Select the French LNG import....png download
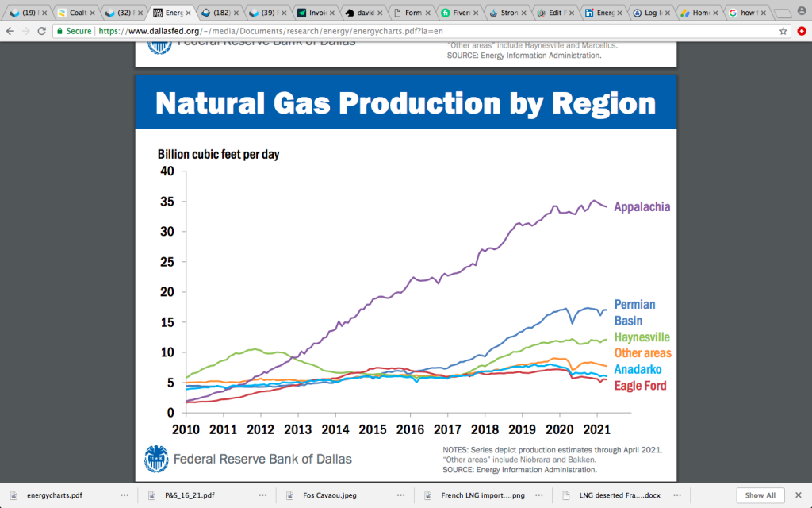This screenshot has height=508, width=812. 484,495
